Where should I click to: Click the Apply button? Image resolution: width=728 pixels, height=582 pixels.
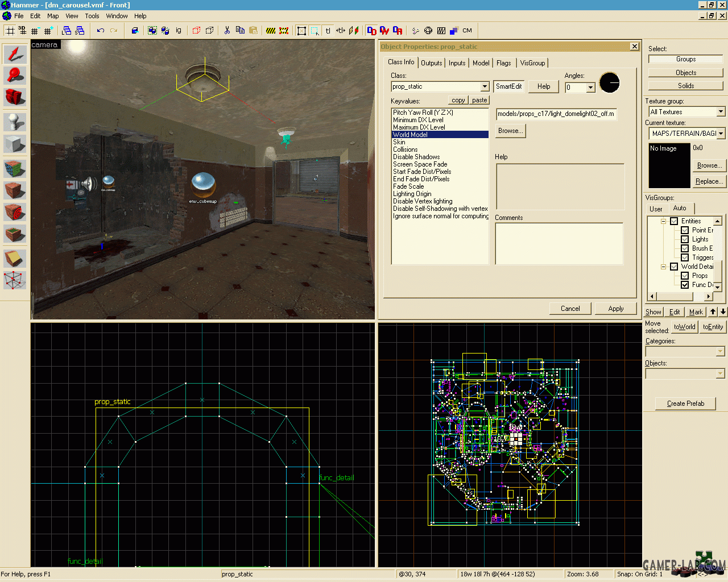coord(616,309)
